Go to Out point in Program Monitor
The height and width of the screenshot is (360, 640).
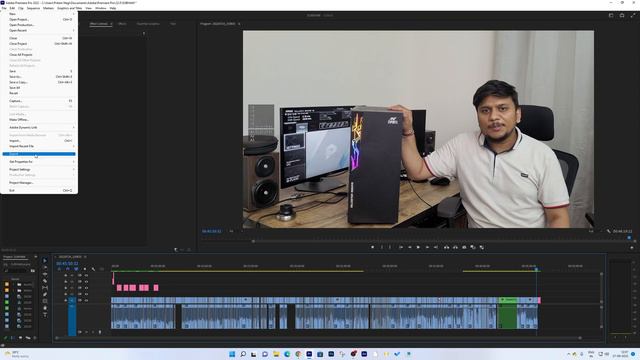436,247
